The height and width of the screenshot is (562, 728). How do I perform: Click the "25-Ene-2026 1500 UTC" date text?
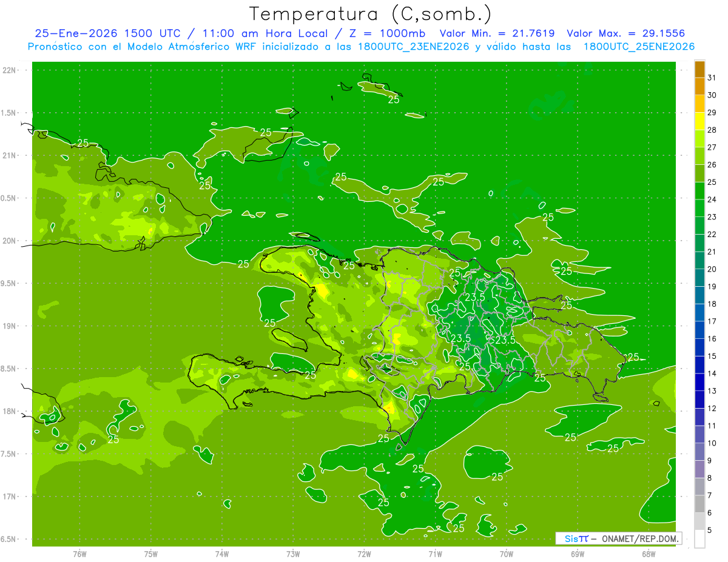pos(112,33)
